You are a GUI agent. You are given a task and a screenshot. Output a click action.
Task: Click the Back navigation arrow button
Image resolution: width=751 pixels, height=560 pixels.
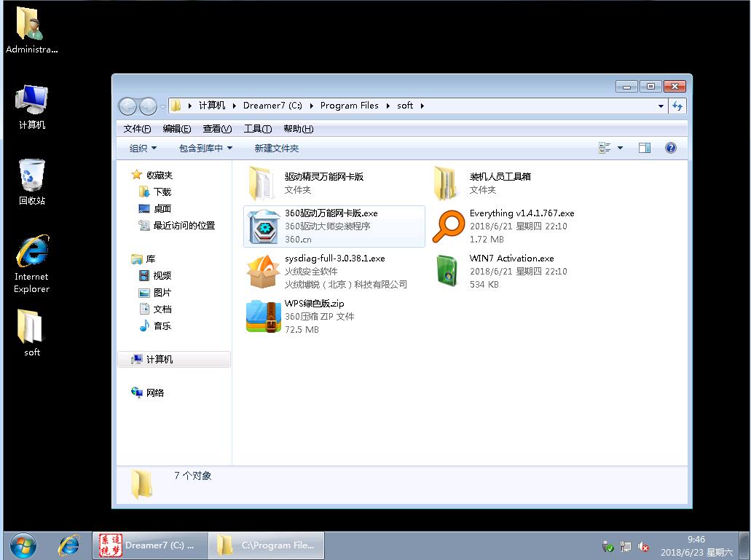click(128, 106)
